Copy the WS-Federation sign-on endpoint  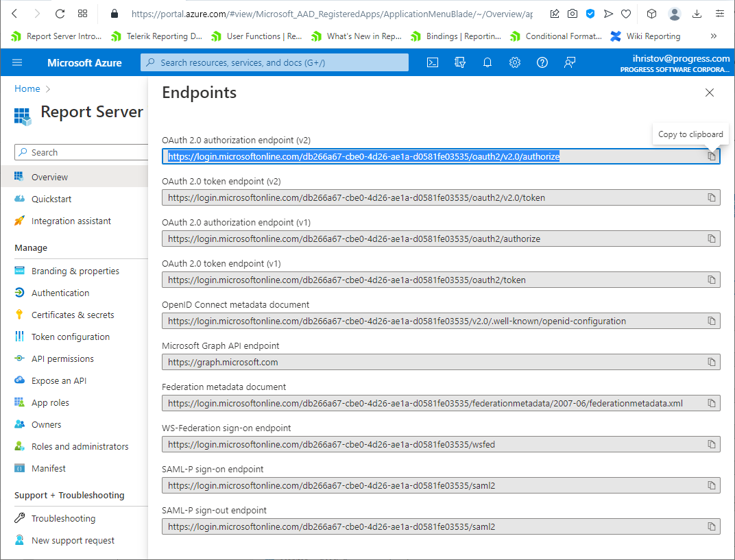pyautogui.click(x=711, y=444)
